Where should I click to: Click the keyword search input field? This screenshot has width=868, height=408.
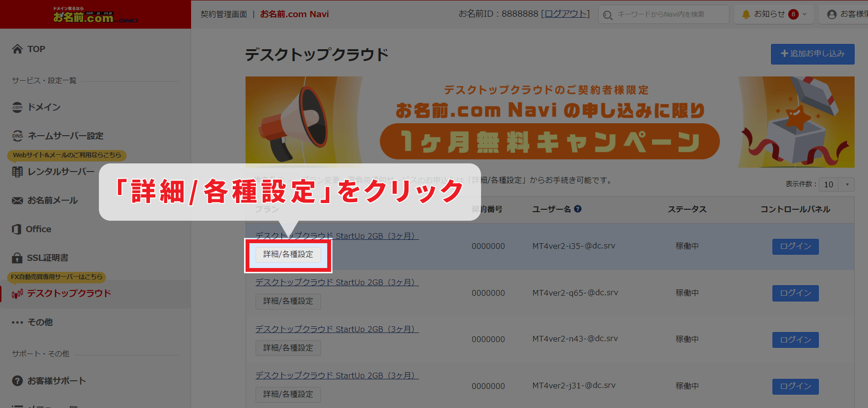664,14
